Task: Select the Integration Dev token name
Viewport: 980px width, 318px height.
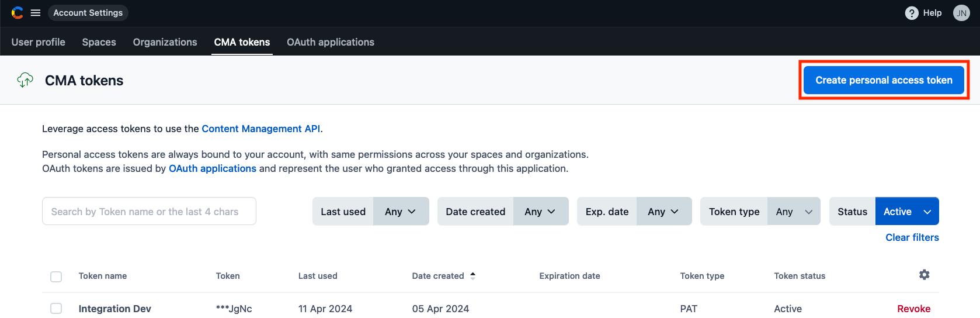Action: [x=115, y=309]
